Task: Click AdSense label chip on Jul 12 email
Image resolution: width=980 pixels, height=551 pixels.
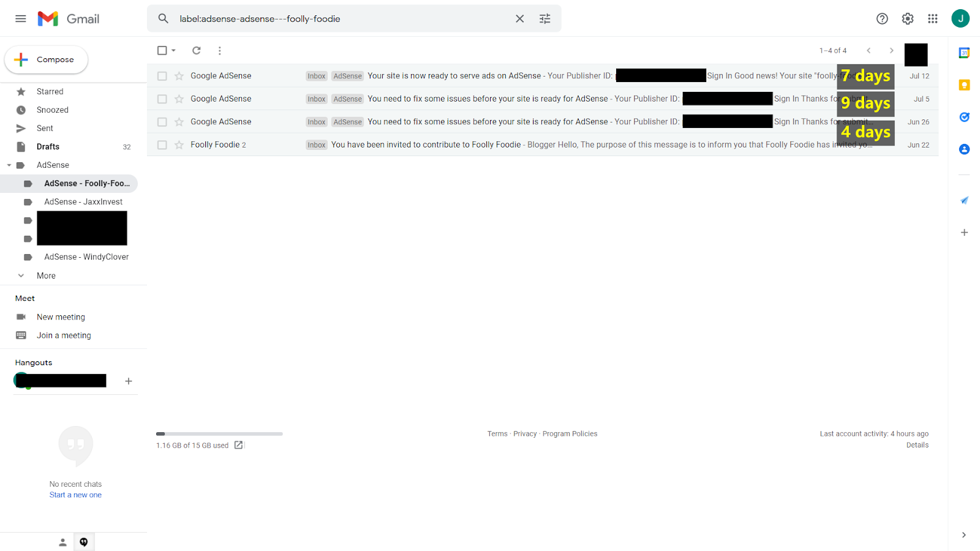Action: tap(347, 76)
